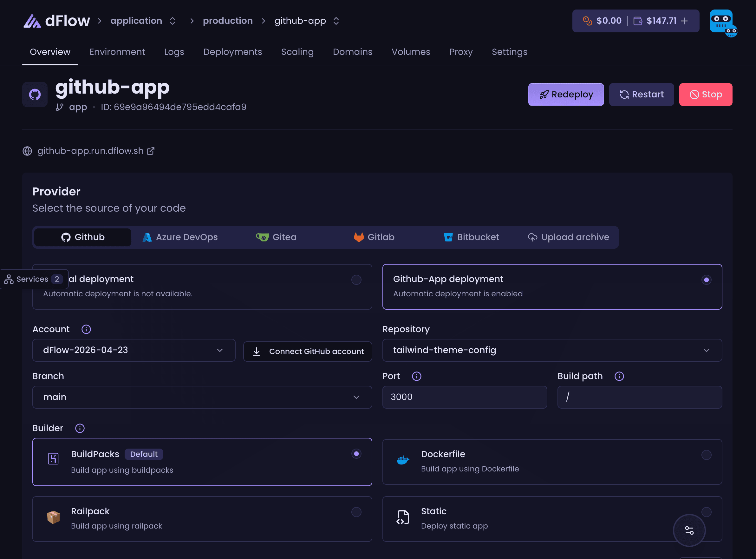Viewport: 756px width, 559px height.
Task: Open the Volumes tab
Action: tap(411, 52)
